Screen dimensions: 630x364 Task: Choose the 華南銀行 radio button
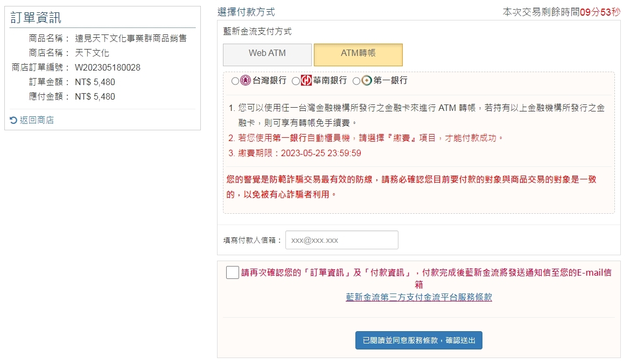point(296,81)
